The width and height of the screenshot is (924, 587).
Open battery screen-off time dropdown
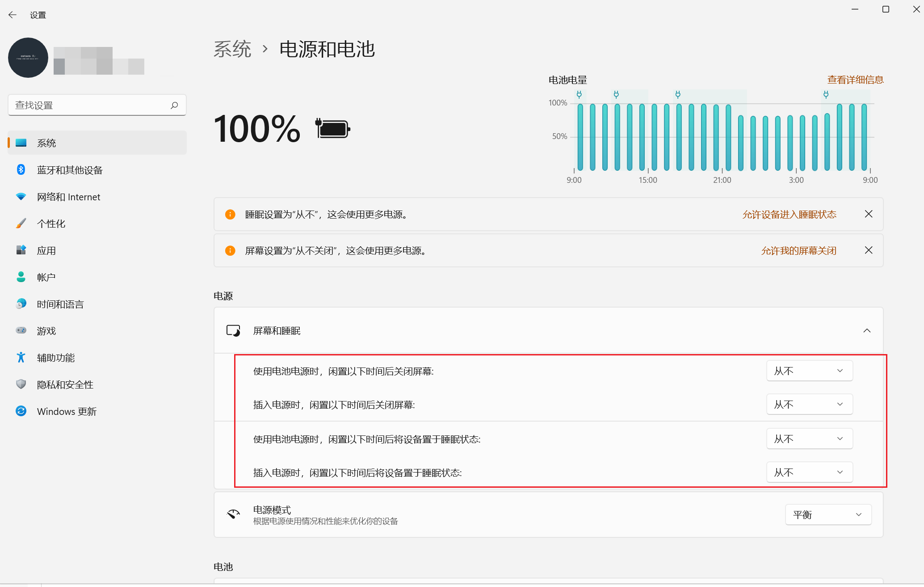(809, 371)
